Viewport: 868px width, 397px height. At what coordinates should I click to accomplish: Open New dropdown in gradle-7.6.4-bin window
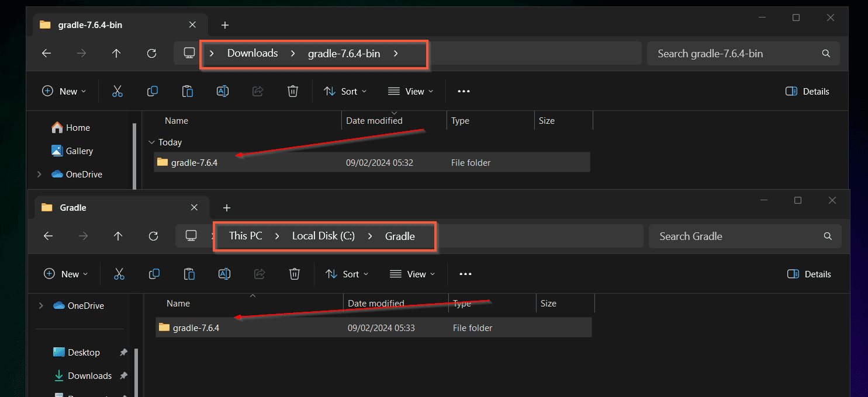(64, 91)
